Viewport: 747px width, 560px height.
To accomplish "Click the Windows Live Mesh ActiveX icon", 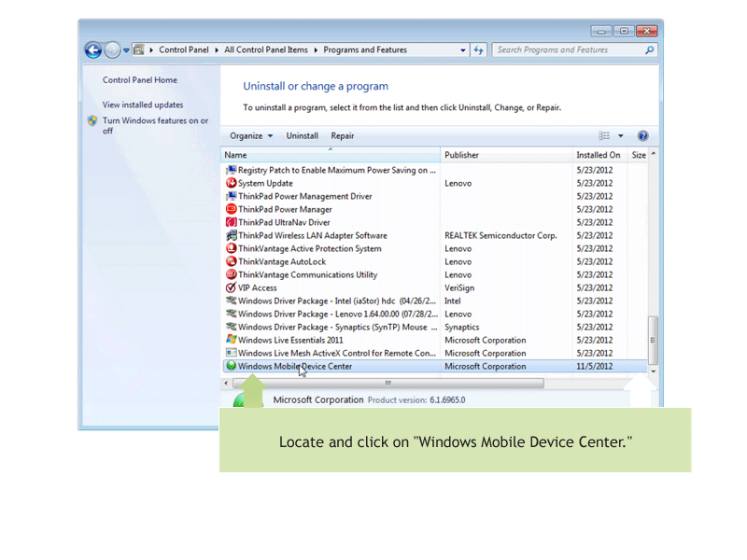I will (x=231, y=353).
